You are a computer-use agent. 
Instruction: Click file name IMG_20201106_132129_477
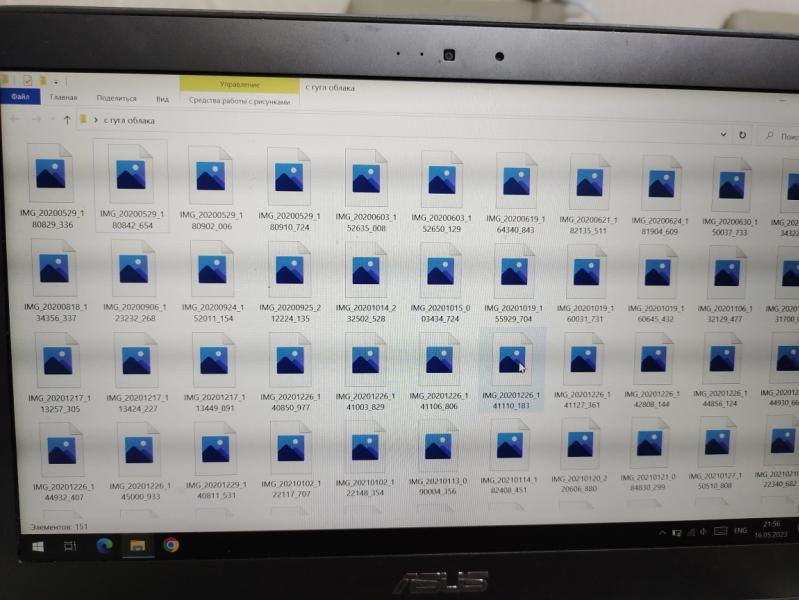pos(725,315)
